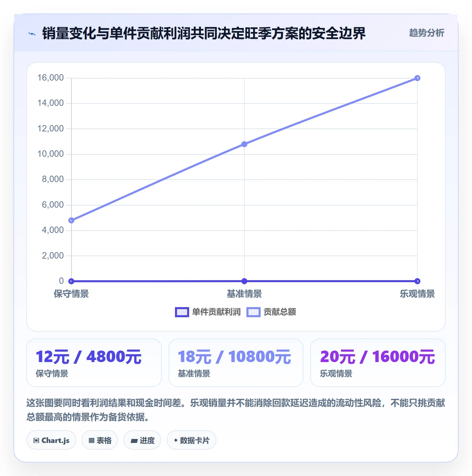Toggle the 贡献总额 legend entry

click(271, 312)
